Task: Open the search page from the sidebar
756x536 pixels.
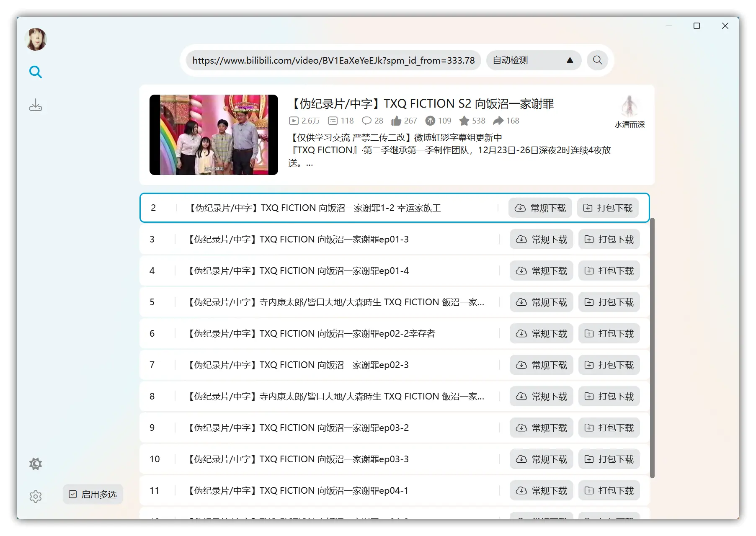Action: click(x=36, y=72)
